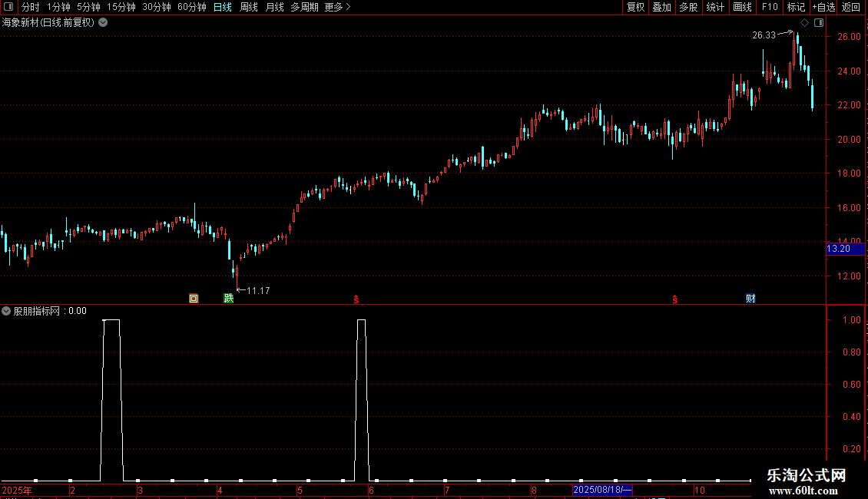Expand the 更多 more periods menu
Image resolution: width=868 pixels, height=499 pixels.
(337, 7)
